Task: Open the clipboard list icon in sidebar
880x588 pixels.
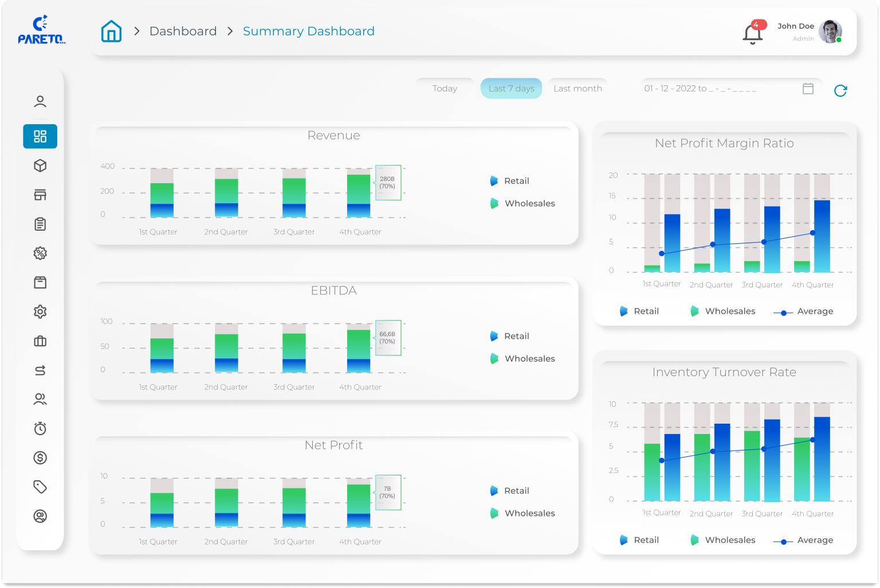Action: click(40, 224)
